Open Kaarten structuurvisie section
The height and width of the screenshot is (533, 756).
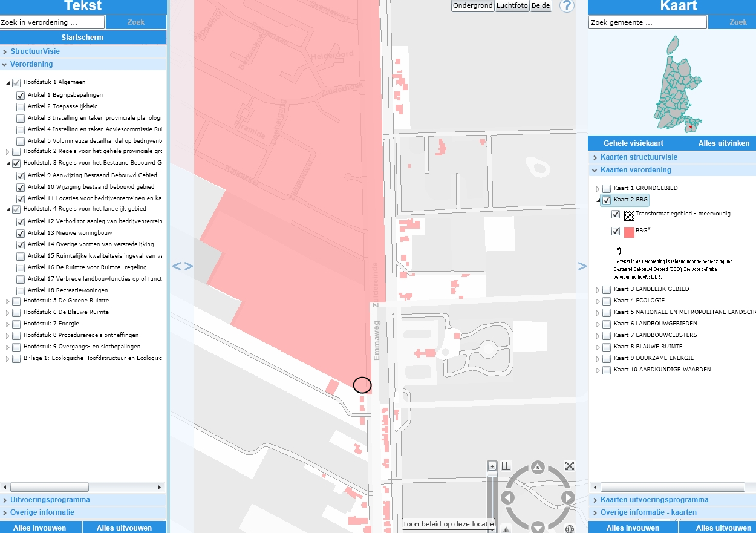pyautogui.click(x=672, y=157)
